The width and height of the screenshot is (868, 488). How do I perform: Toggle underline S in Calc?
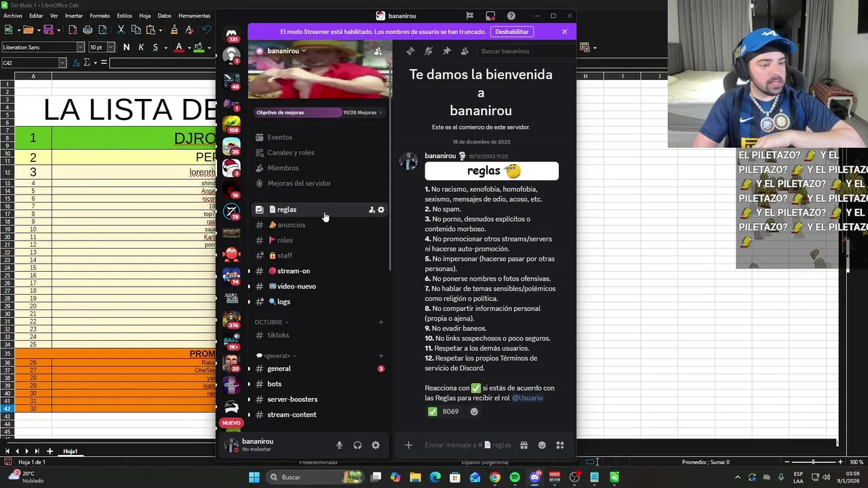[x=155, y=47]
